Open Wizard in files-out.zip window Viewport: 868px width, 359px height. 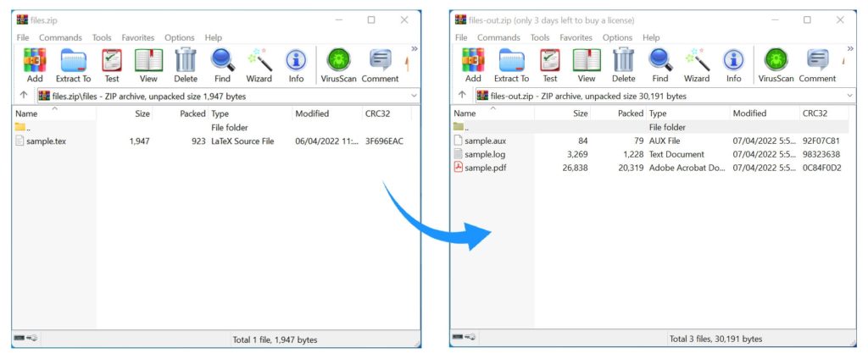point(697,65)
